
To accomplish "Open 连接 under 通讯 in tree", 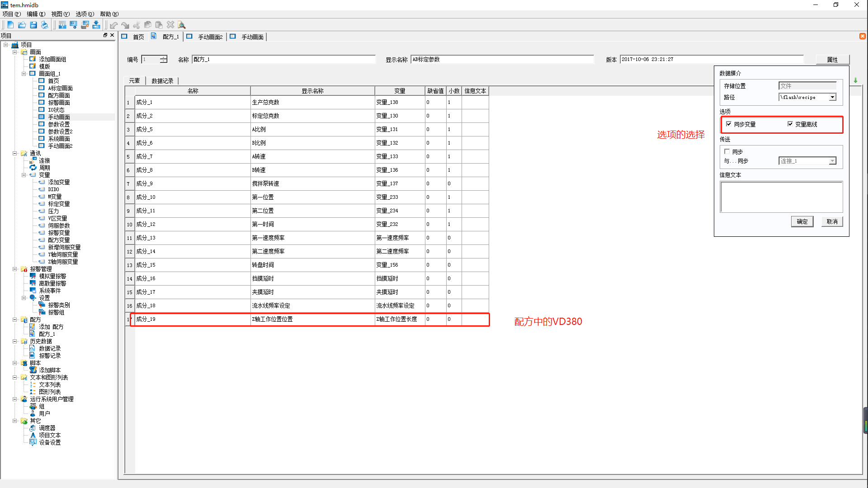I will tap(44, 160).
